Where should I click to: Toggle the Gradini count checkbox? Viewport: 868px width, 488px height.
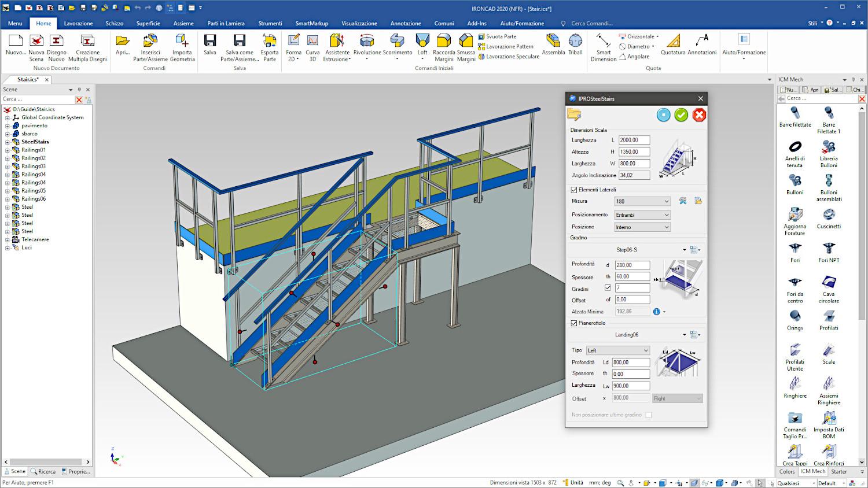608,287
